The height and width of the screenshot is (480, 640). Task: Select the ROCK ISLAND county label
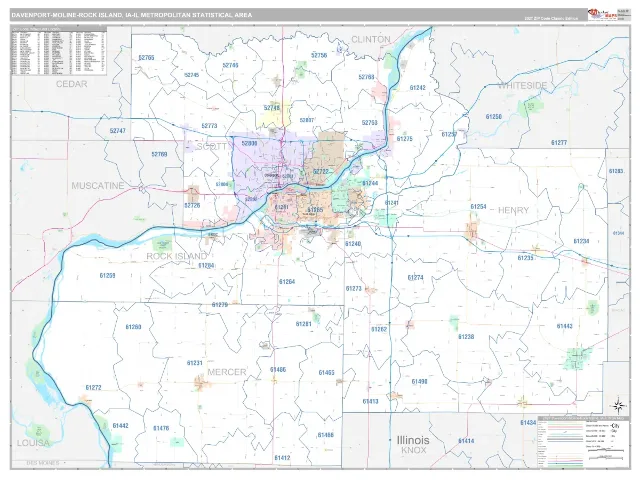point(176,256)
